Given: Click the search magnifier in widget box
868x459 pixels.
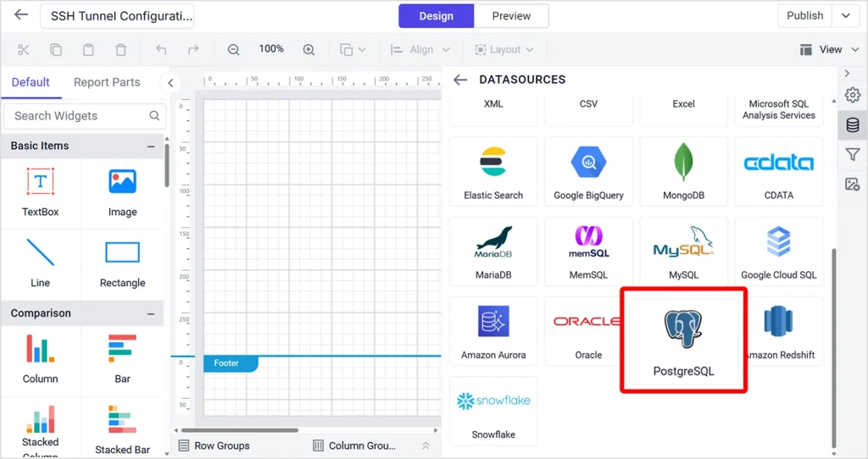Looking at the screenshot, I should click(x=154, y=115).
